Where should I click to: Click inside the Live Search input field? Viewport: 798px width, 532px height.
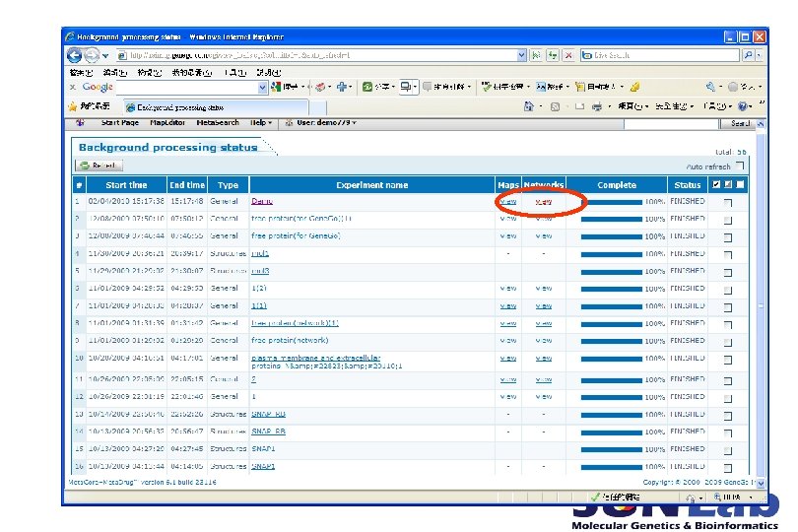[x=660, y=55]
